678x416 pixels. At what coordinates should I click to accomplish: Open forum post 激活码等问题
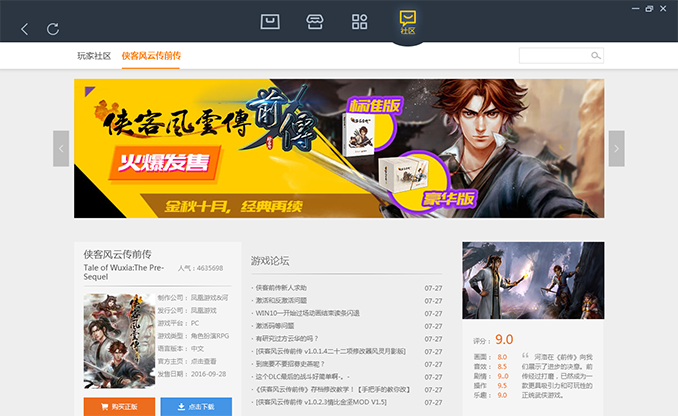click(275, 326)
